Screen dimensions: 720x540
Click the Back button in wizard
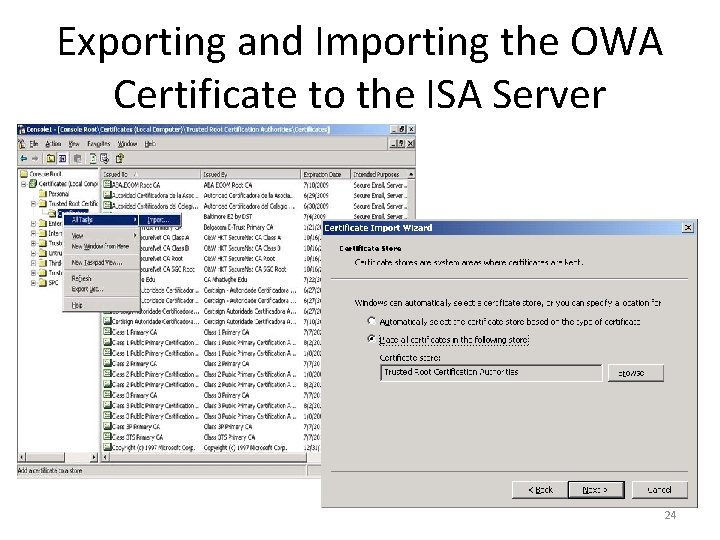point(540,490)
